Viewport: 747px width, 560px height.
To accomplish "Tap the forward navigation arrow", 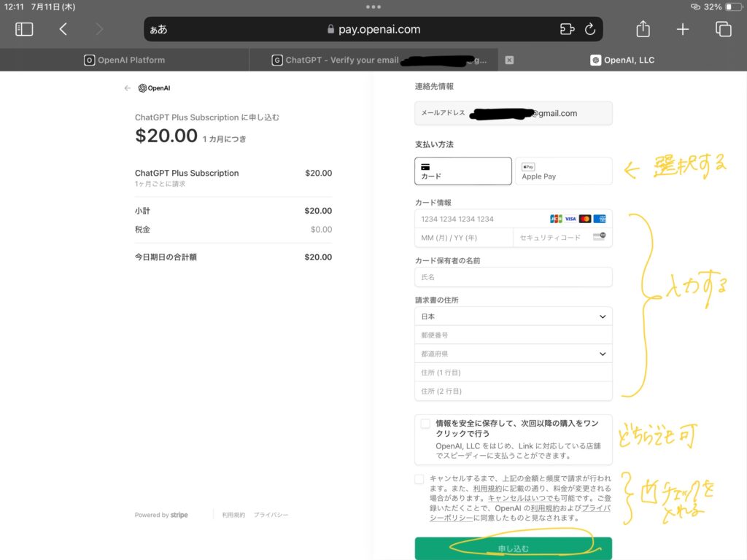I will tap(99, 29).
